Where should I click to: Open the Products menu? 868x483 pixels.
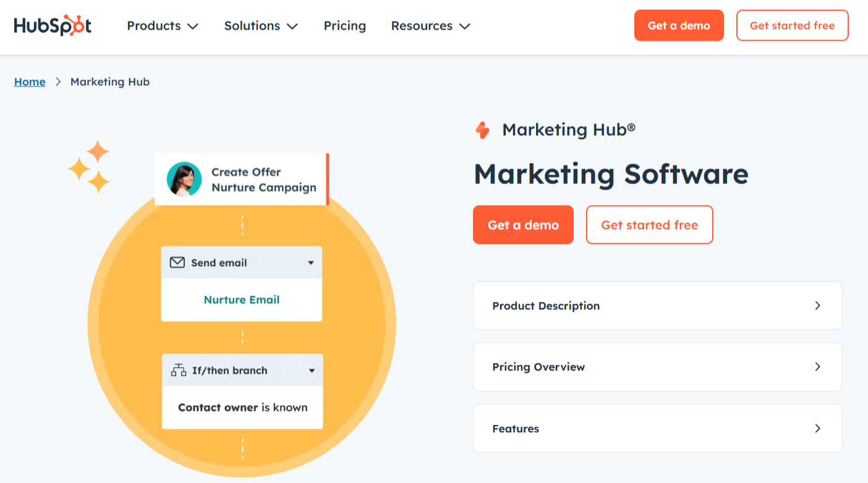(163, 26)
